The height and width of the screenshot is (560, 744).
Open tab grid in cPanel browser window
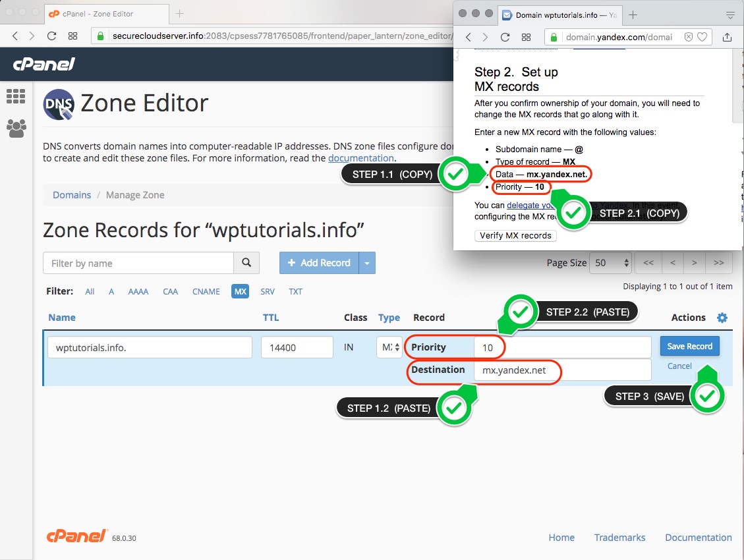[72, 36]
